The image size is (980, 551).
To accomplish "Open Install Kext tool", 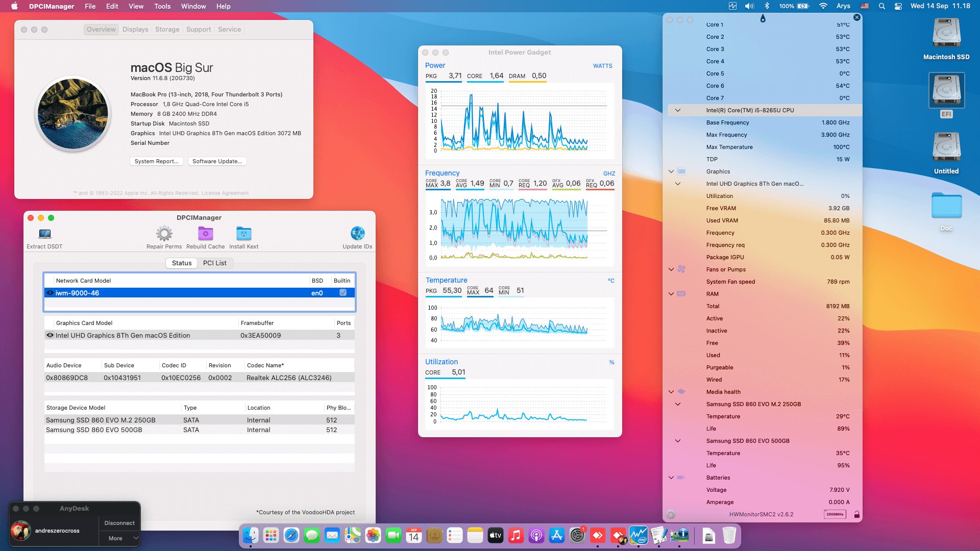I will pos(243,238).
